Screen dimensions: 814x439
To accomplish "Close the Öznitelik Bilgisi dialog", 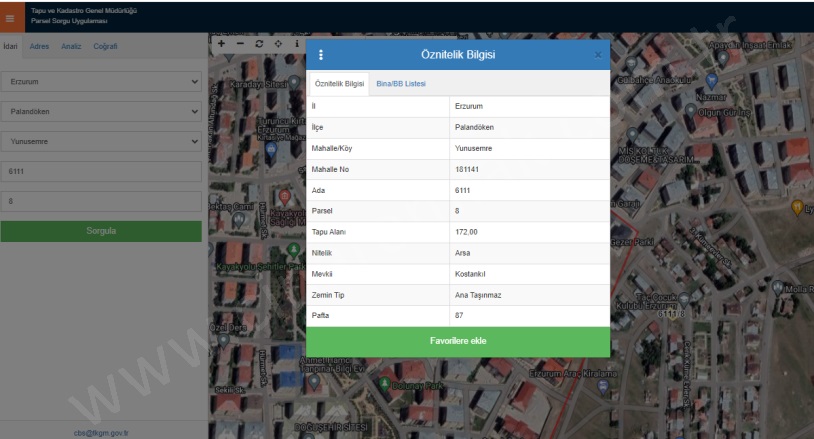I will point(598,54).
